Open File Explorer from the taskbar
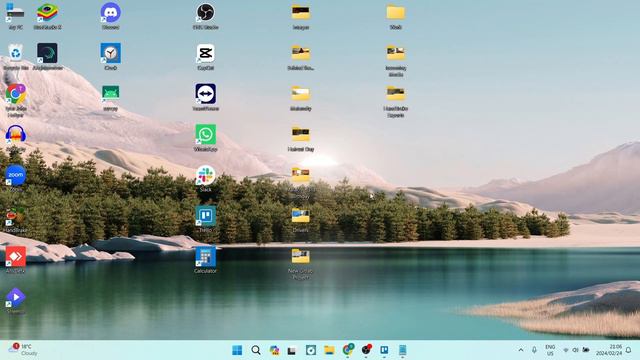The height and width of the screenshot is (360, 640). pyautogui.click(x=329, y=350)
